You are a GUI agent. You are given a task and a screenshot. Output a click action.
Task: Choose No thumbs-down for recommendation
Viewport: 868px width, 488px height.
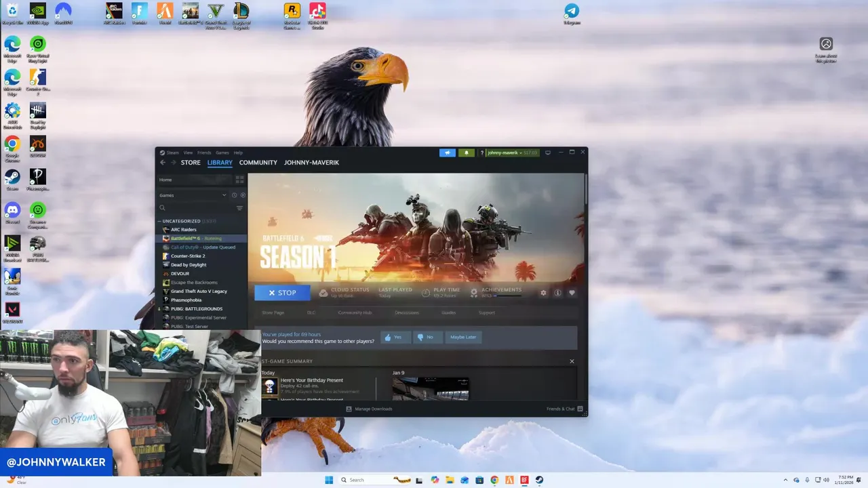(427, 337)
